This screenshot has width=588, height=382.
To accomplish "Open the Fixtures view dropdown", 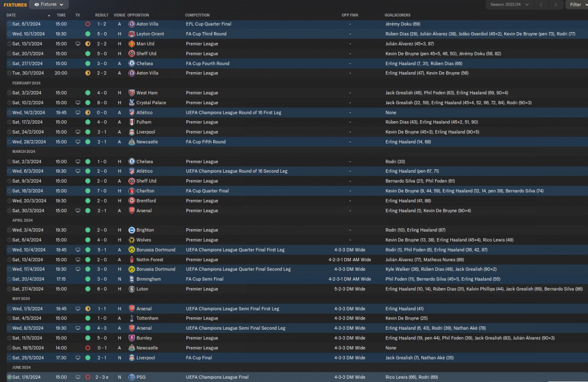I will tap(49, 5).
